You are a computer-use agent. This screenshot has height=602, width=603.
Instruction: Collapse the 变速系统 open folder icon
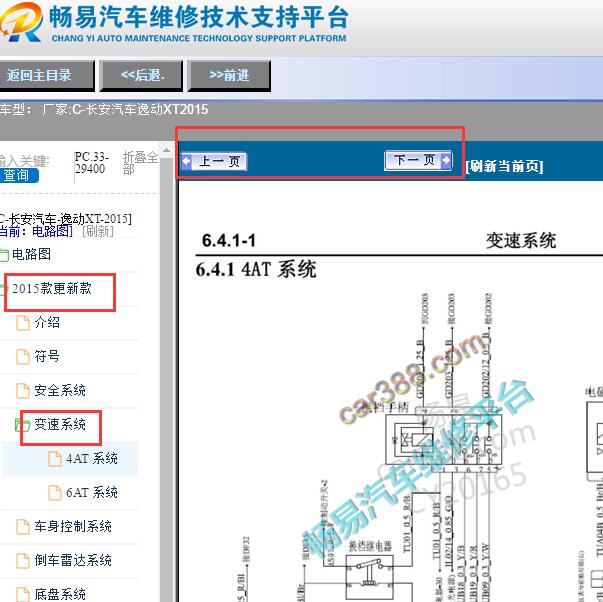[x=22, y=425]
